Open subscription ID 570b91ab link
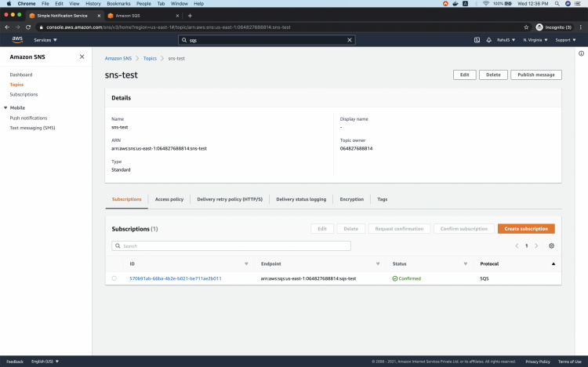The height and width of the screenshot is (367, 588). click(175, 278)
